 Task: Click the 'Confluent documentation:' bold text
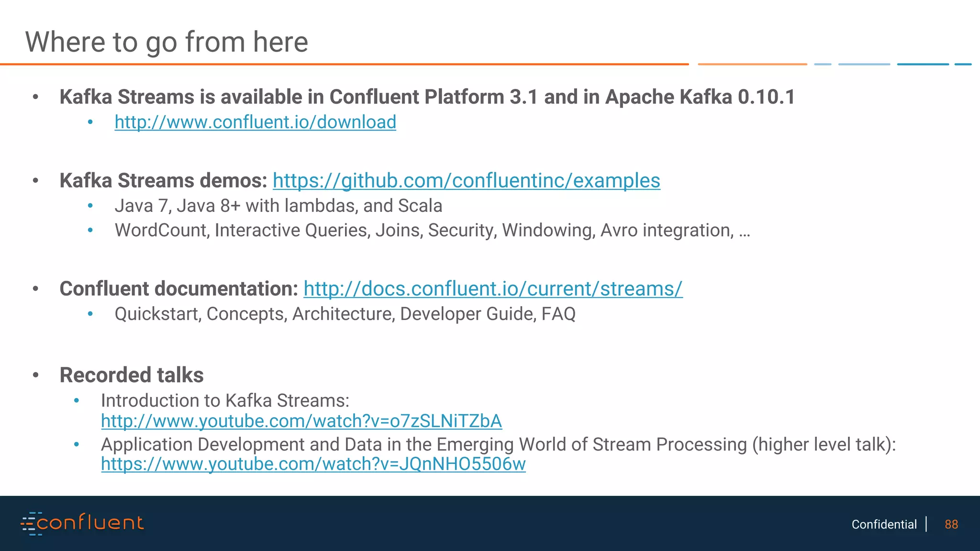(179, 289)
